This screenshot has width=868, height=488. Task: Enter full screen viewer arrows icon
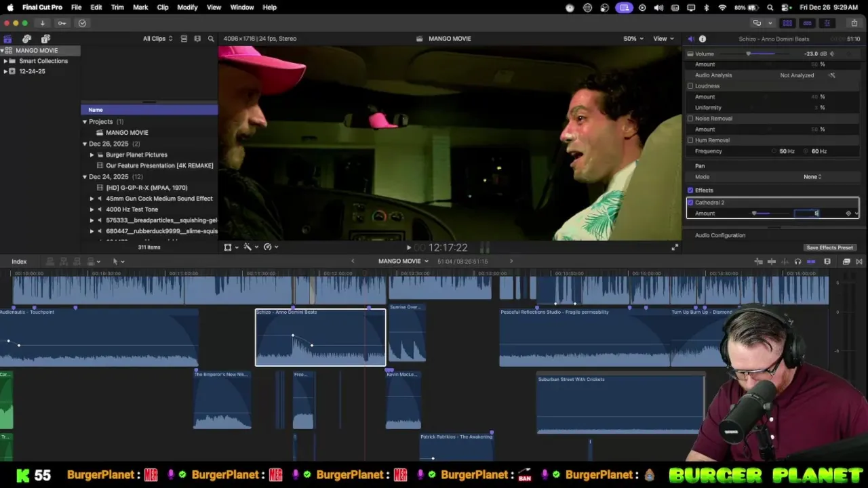[674, 247]
